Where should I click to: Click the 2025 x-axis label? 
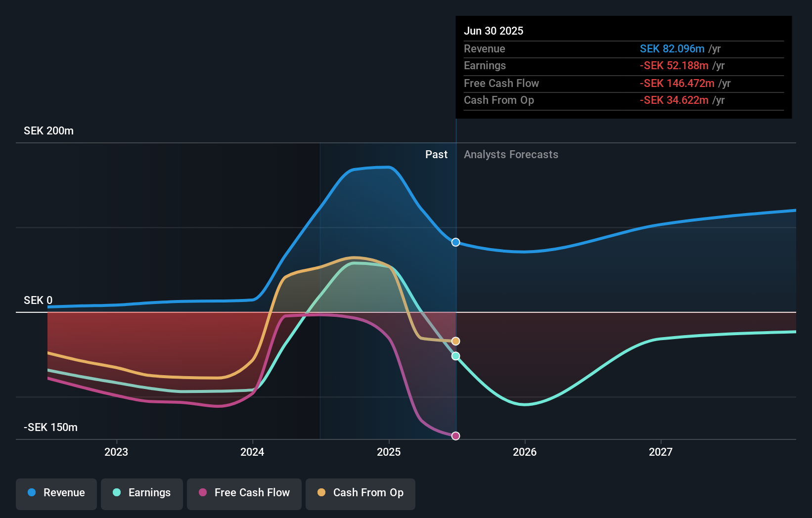[389, 452]
